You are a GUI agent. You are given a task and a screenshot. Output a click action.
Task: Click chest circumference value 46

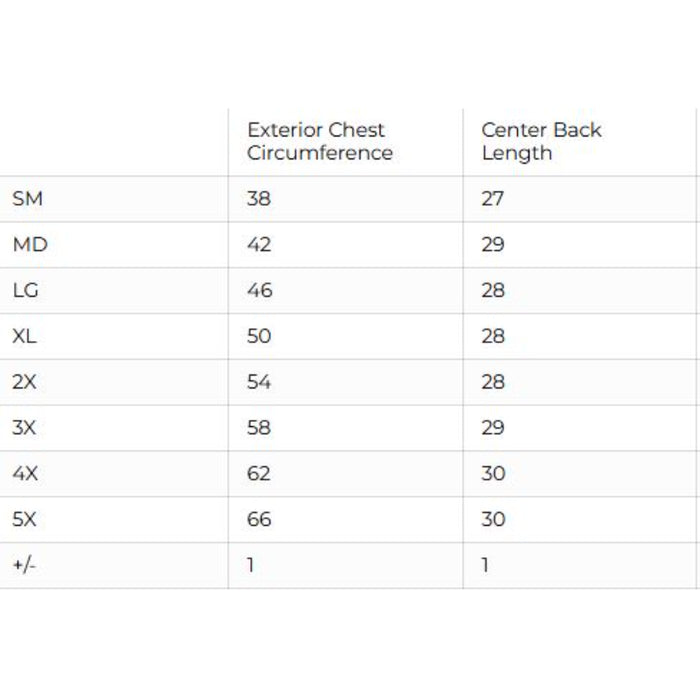(259, 291)
